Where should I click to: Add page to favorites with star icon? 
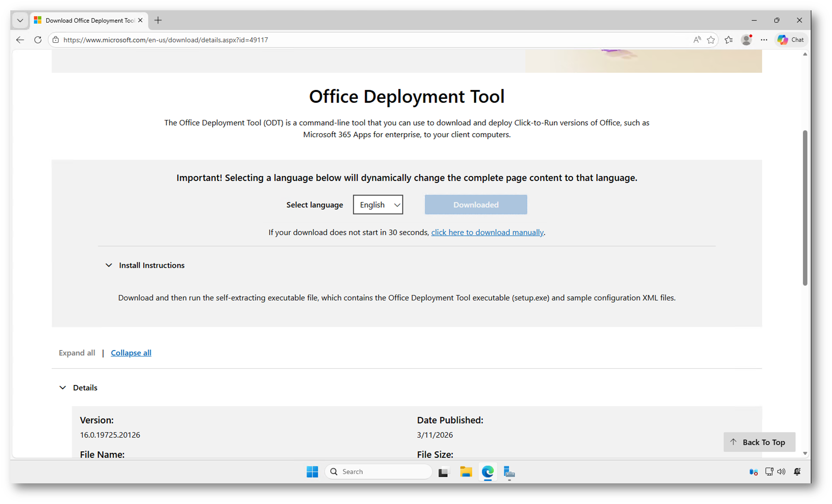(x=711, y=40)
